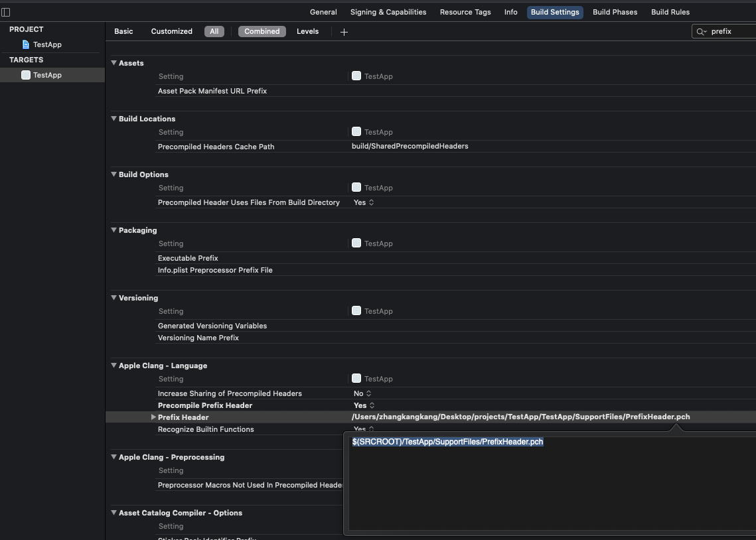
Task: Click the Basic filter button
Action: (x=123, y=31)
